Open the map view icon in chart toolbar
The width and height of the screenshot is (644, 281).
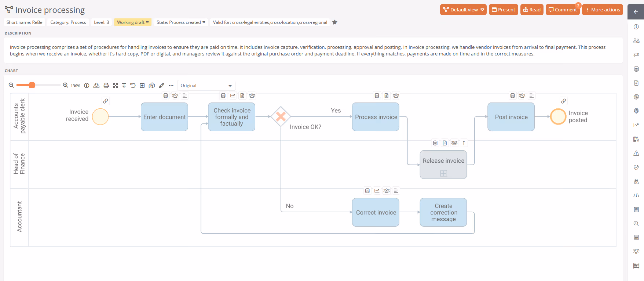coord(152,86)
